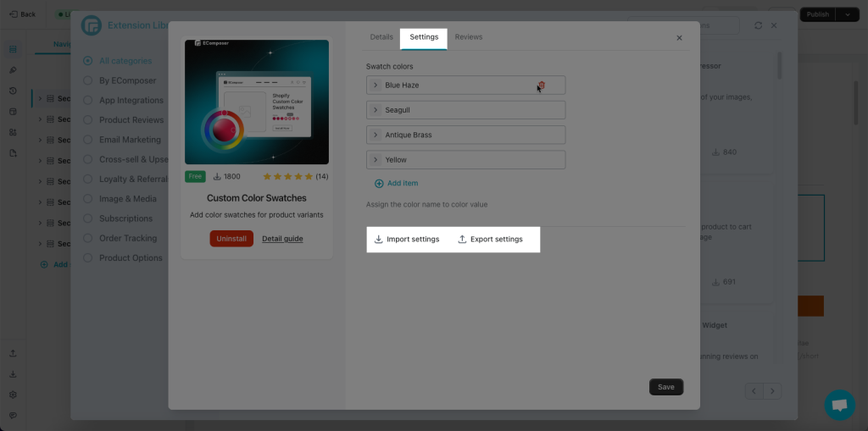Close the Extension Library panel
868x431 pixels.
[x=774, y=25]
